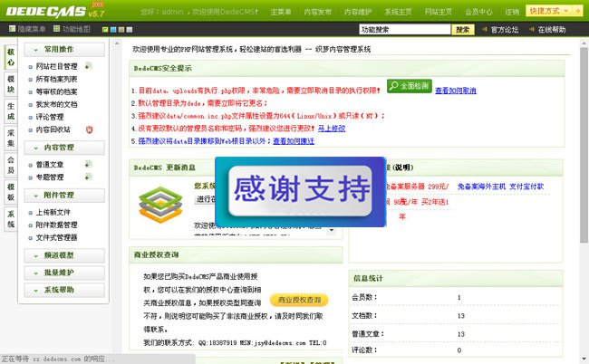Switch to the 模板 vertical tab

point(11,192)
